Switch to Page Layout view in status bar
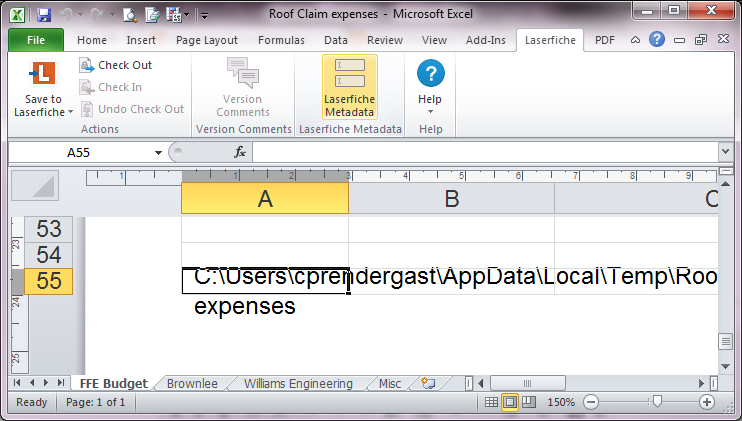Viewport: 742px width, 421px height. [x=510, y=402]
